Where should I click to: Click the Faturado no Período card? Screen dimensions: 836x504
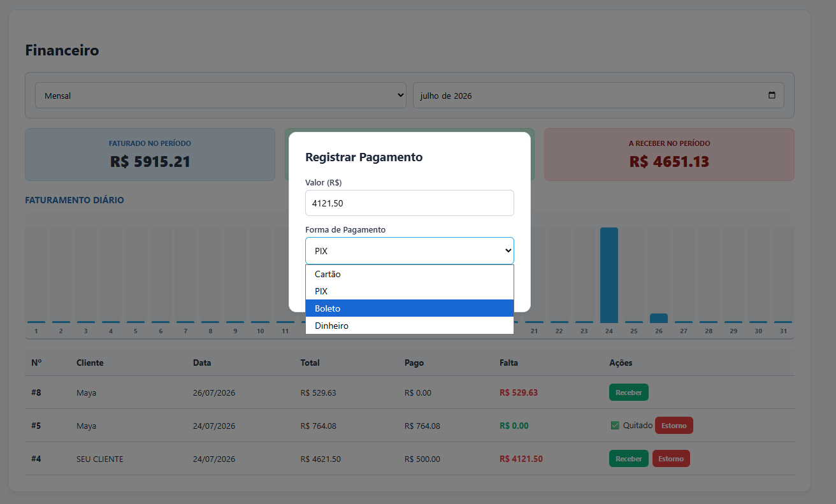(x=150, y=155)
